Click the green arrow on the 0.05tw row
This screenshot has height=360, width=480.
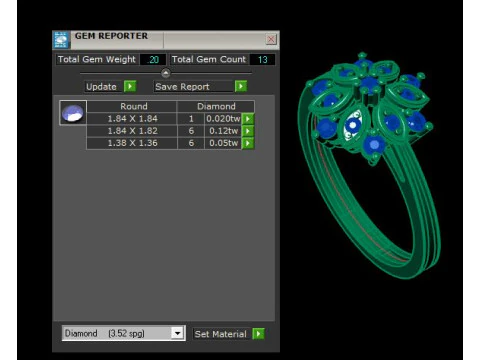pyautogui.click(x=248, y=143)
